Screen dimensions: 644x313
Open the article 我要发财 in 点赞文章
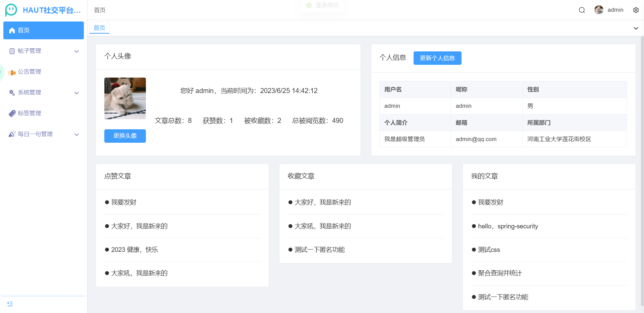coord(123,202)
